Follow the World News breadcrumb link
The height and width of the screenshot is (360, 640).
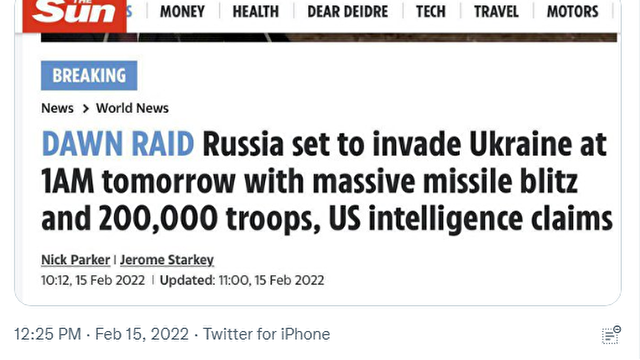132,108
